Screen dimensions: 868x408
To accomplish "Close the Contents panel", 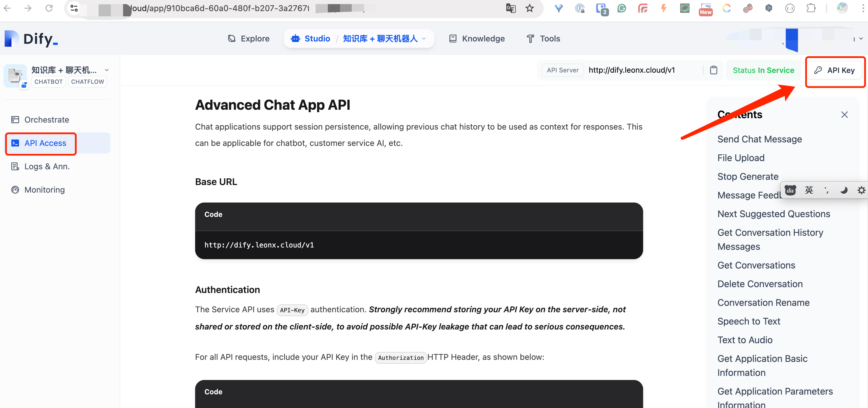I will pos(844,115).
